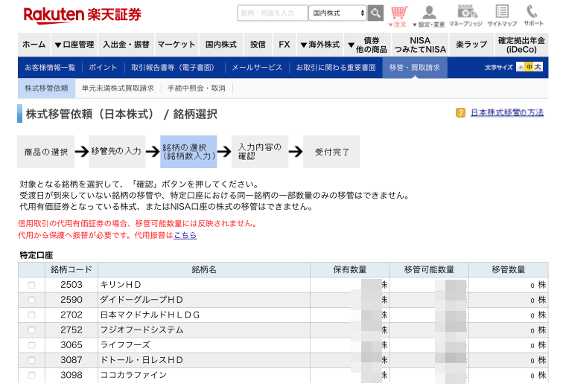Switch to 手続中照会・取消 tab
563x392 pixels.
[197, 89]
